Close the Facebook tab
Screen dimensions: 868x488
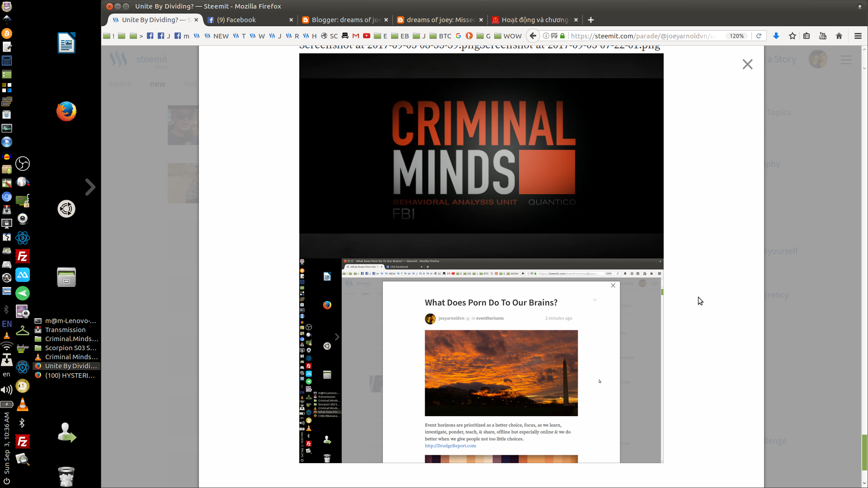point(291,20)
